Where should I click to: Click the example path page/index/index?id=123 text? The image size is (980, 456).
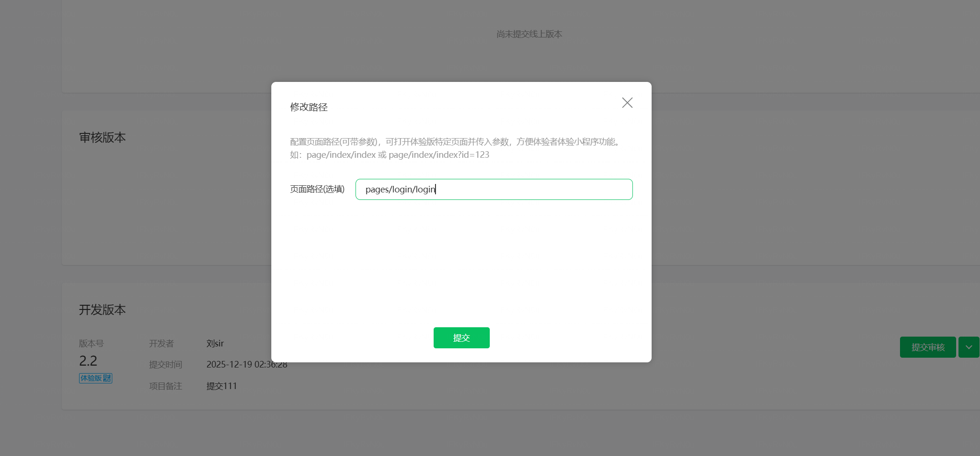(x=439, y=155)
